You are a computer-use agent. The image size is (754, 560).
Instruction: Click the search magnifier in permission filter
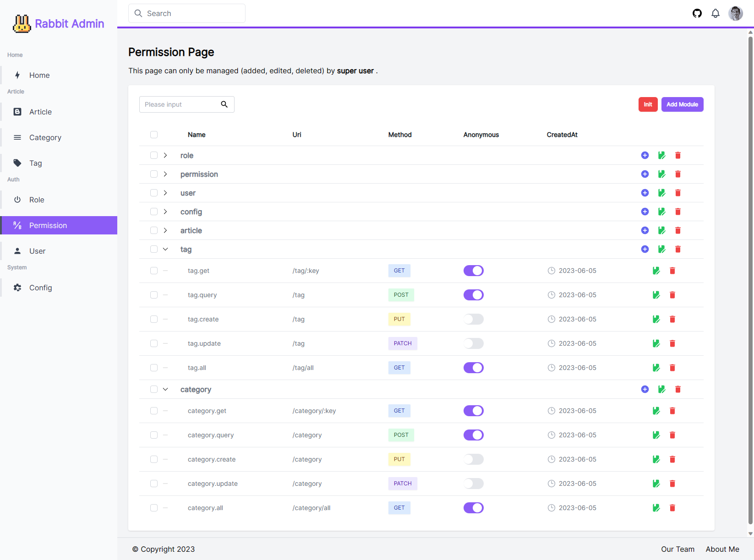[224, 104]
